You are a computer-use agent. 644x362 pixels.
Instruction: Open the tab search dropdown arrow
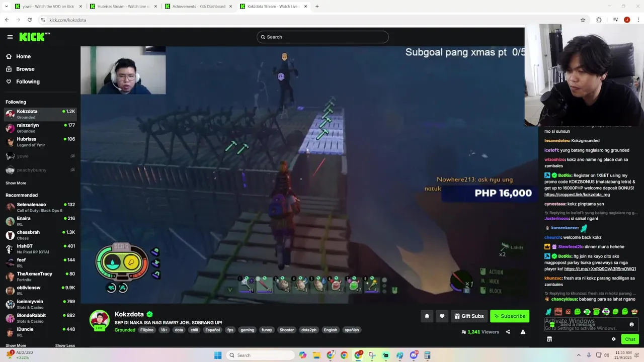click(x=7, y=7)
